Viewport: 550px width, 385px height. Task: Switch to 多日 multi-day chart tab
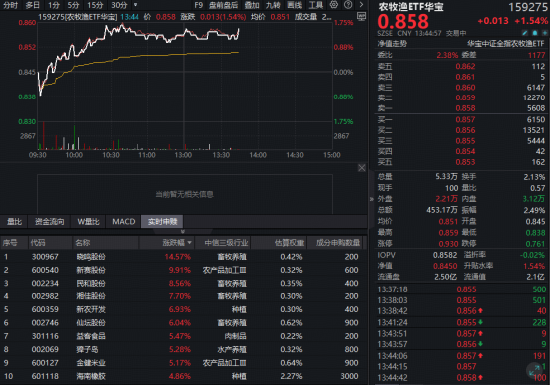tap(32, 5)
